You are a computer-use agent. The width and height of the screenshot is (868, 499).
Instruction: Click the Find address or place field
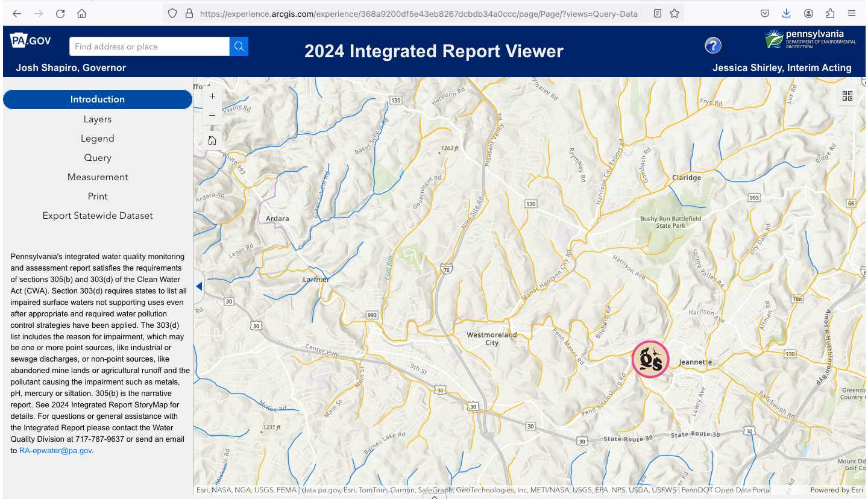click(149, 46)
